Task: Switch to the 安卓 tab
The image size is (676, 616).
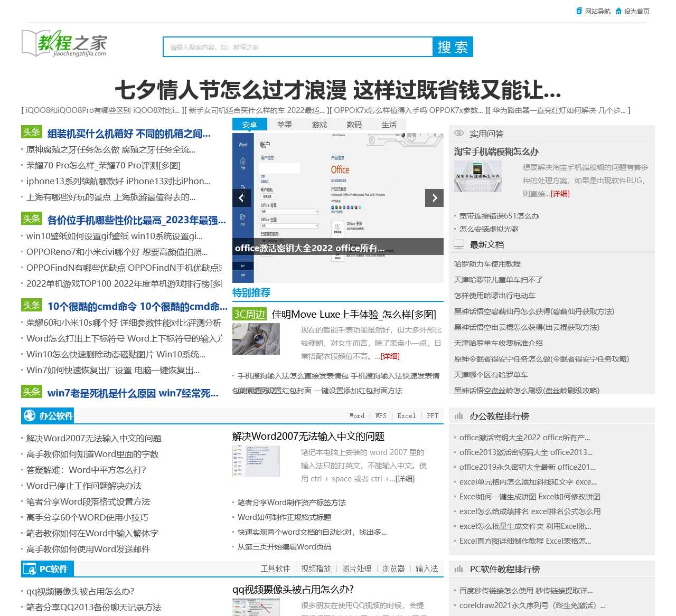Action: pos(250,125)
